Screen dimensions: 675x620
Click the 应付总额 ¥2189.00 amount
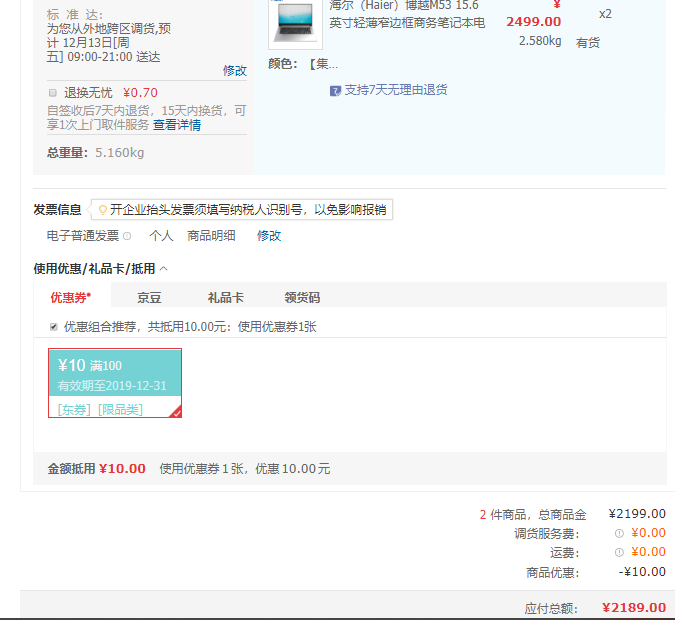point(634,608)
